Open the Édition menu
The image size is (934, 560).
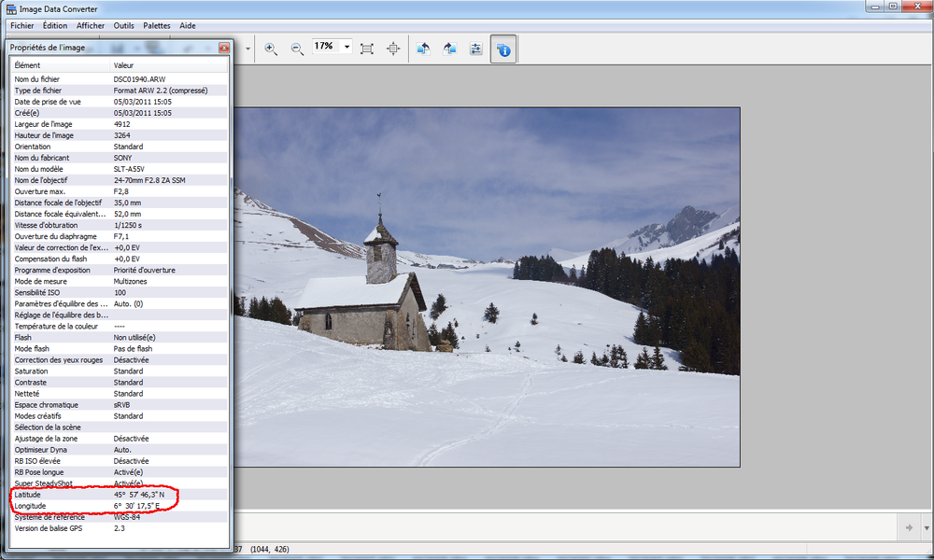pyautogui.click(x=55, y=25)
